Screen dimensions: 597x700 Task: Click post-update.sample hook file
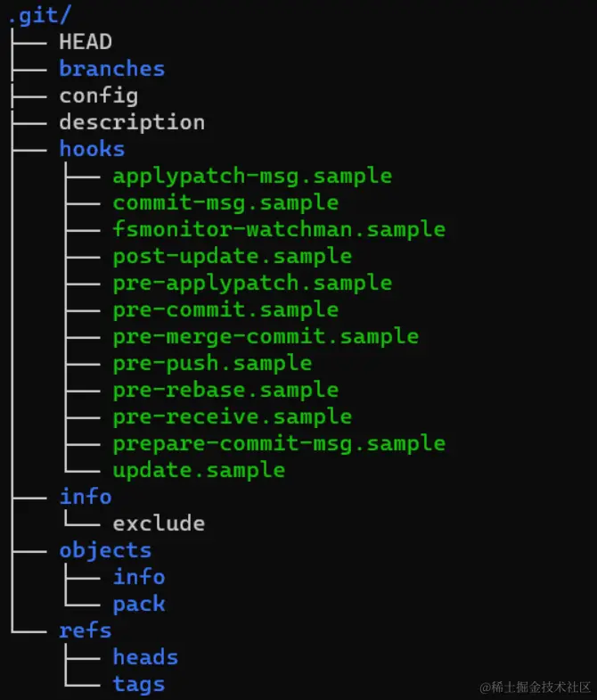[x=232, y=256]
